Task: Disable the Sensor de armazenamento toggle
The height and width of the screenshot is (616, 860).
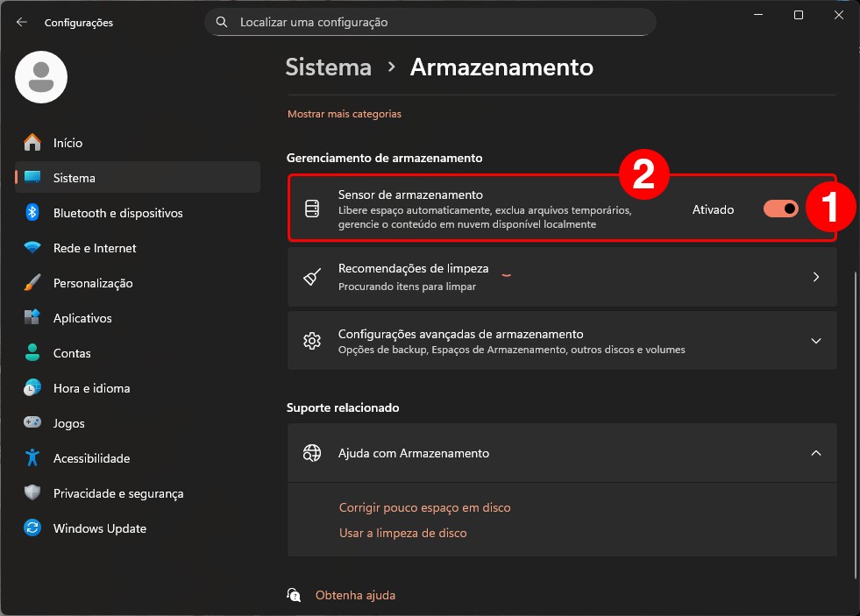Action: [780, 209]
